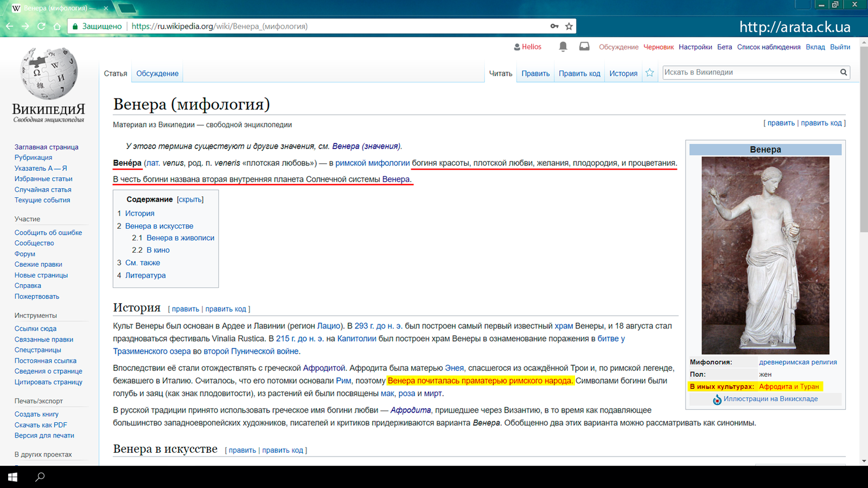This screenshot has width=868, height=488.
Task: Click the search magnifier in Wikipedia search box
Action: pyautogui.click(x=844, y=72)
